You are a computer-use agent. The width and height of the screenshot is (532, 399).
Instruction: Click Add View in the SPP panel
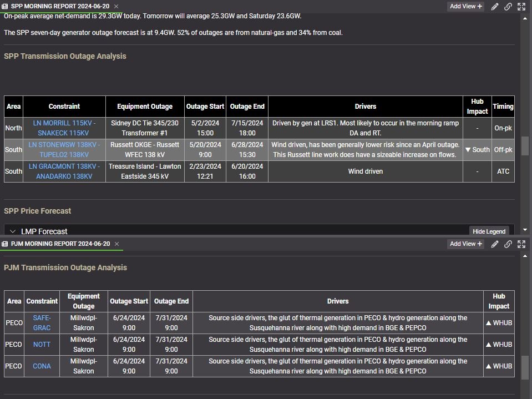pos(466,7)
